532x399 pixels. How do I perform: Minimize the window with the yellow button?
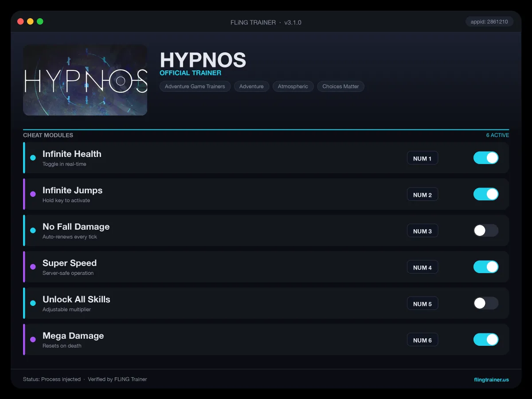pyautogui.click(x=30, y=21)
